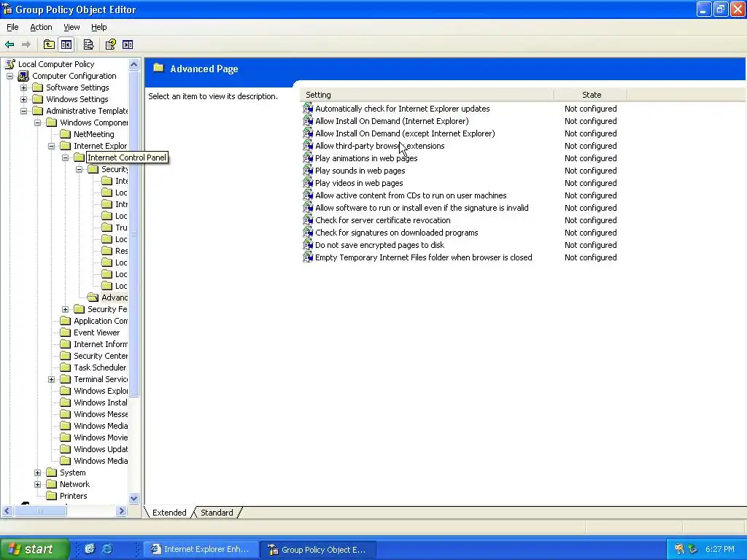Viewport: 747px width, 560px height.
Task: Click the policy icon beside Check for server certificate revocation
Action: [x=309, y=220]
